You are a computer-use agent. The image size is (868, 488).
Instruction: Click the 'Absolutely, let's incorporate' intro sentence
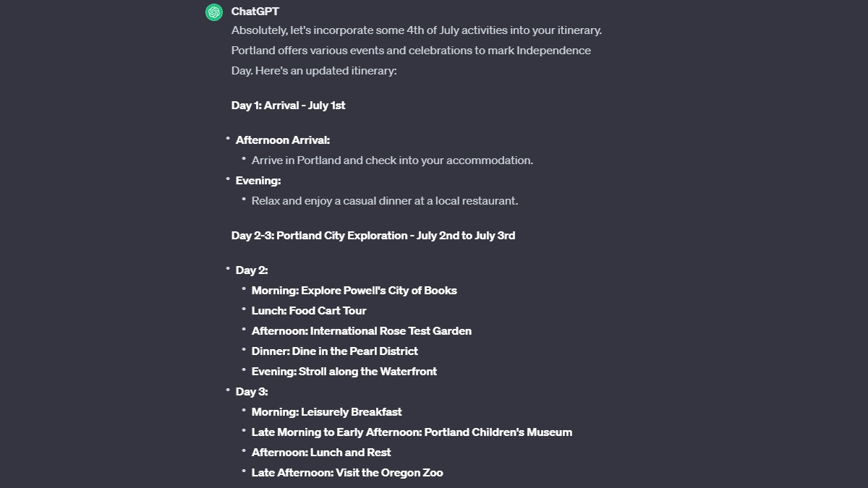tap(416, 30)
